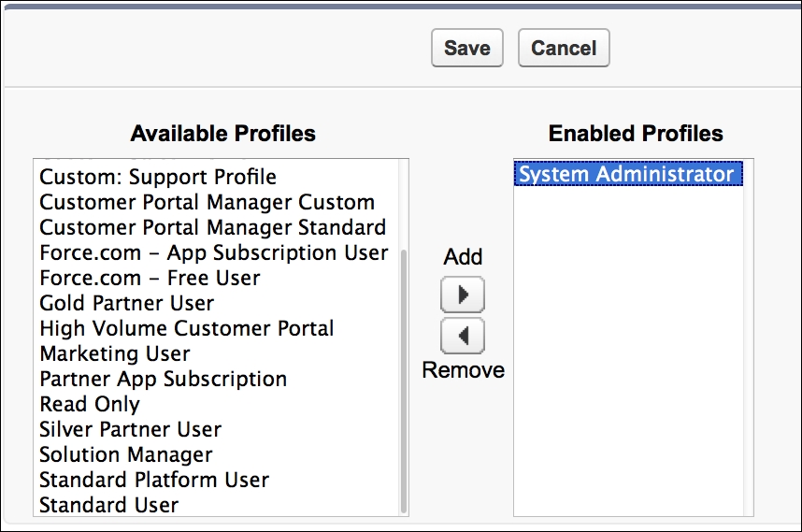Click the Remove left-arrow button
The image size is (802, 532).
463,334
